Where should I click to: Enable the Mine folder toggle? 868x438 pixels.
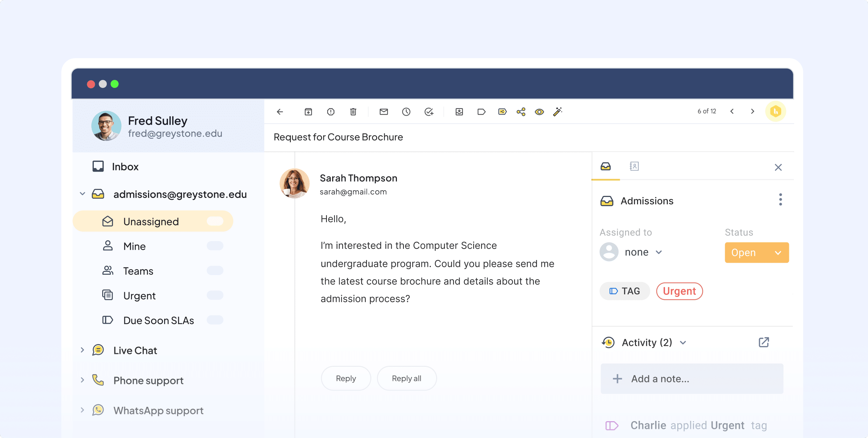click(x=215, y=246)
